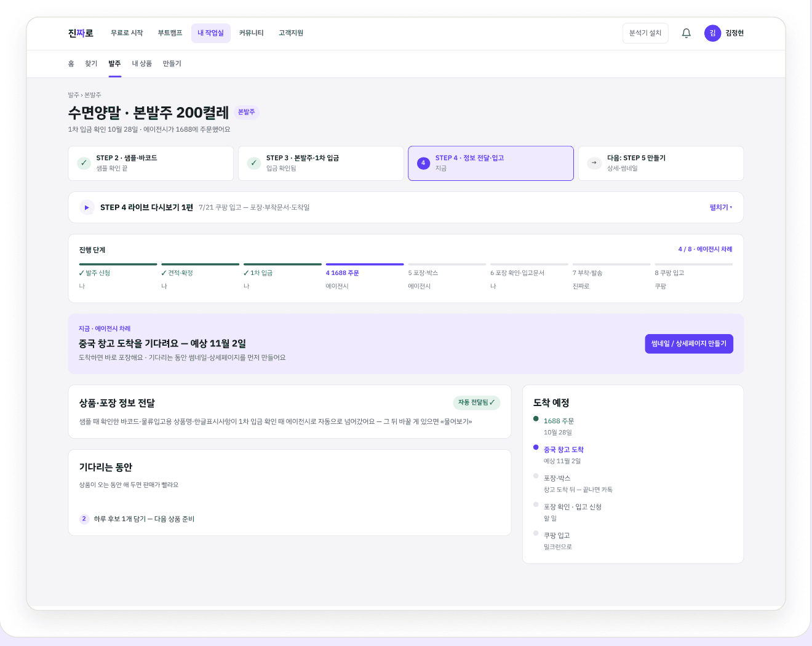Screen dimensions: 812x646
Task: Open the 다음: STEP 5 만들기 card
Action: 661,163
